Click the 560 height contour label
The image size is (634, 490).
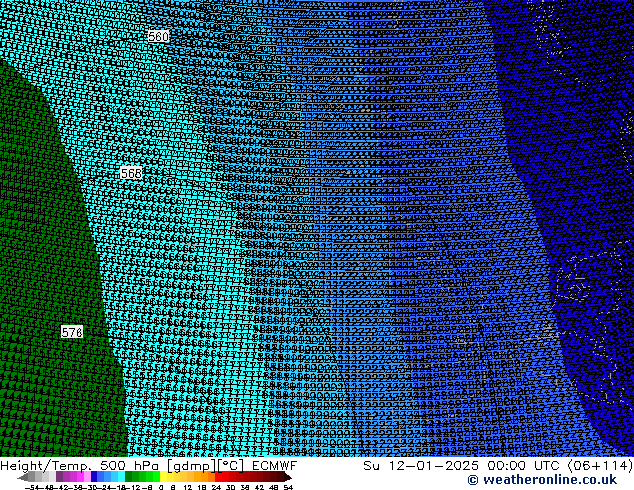pyautogui.click(x=158, y=36)
